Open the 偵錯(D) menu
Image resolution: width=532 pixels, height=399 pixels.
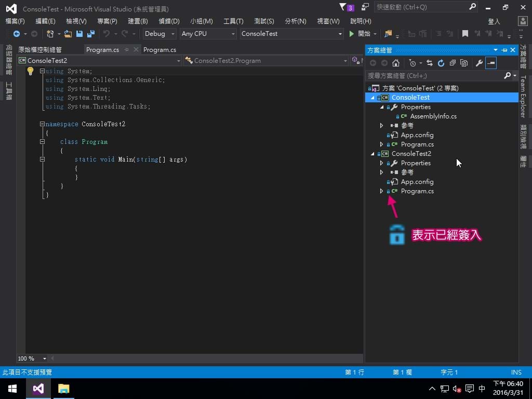click(169, 21)
